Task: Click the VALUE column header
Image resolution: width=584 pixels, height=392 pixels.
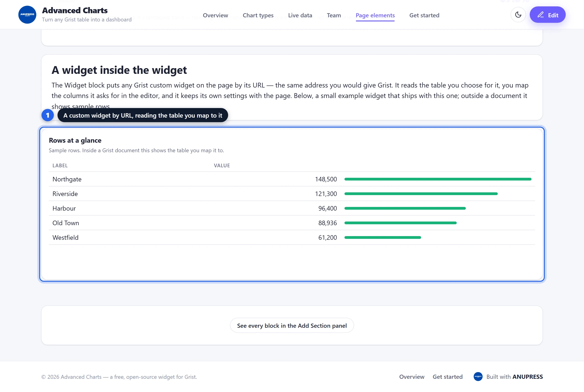Action: [x=222, y=165]
